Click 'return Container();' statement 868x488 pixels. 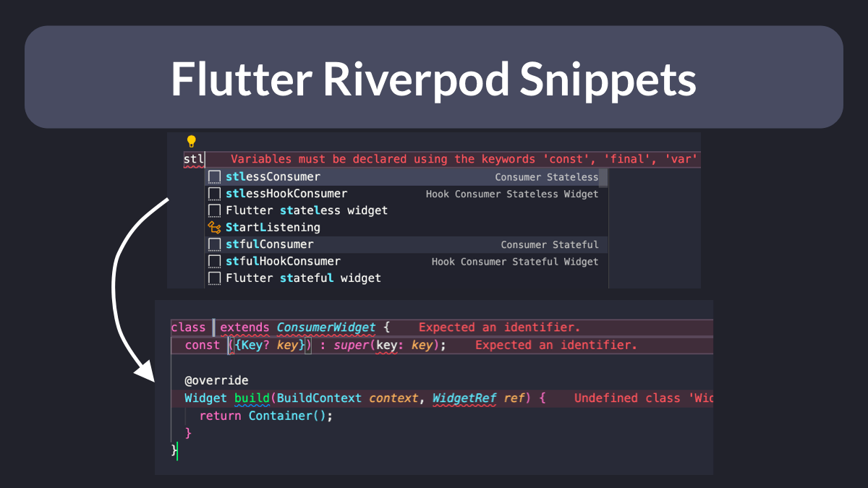click(x=266, y=416)
